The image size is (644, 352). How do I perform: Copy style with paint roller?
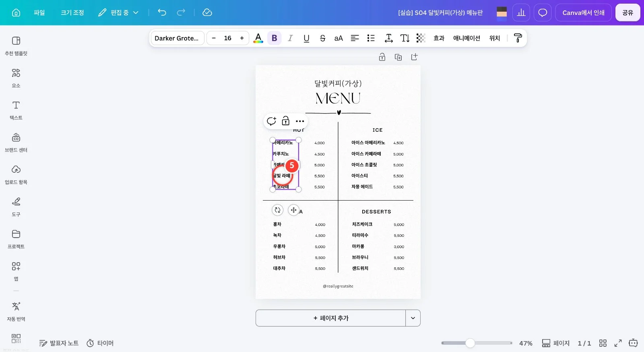pos(518,38)
